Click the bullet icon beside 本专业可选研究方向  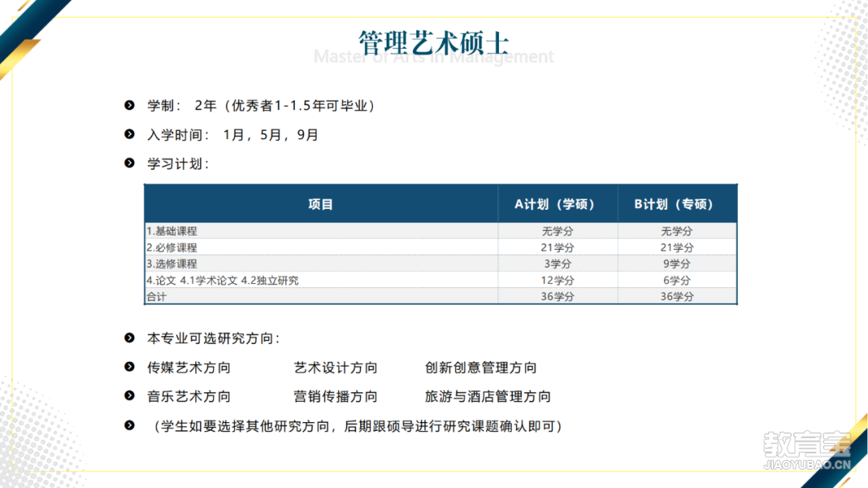coord(129,338)
